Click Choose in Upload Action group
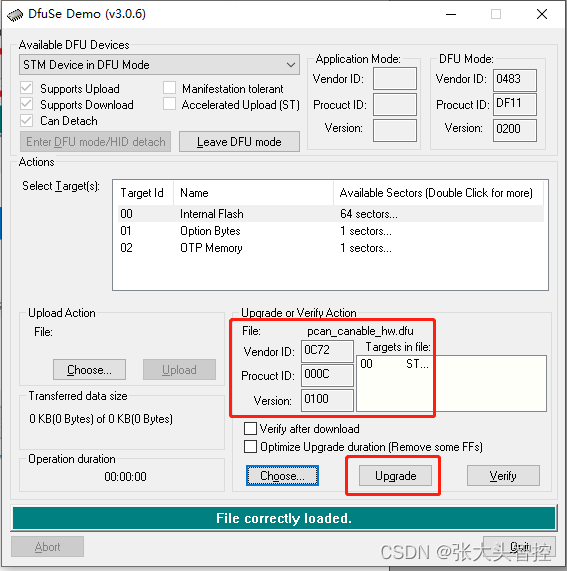The image size is (567, 571). coord(89,370)
